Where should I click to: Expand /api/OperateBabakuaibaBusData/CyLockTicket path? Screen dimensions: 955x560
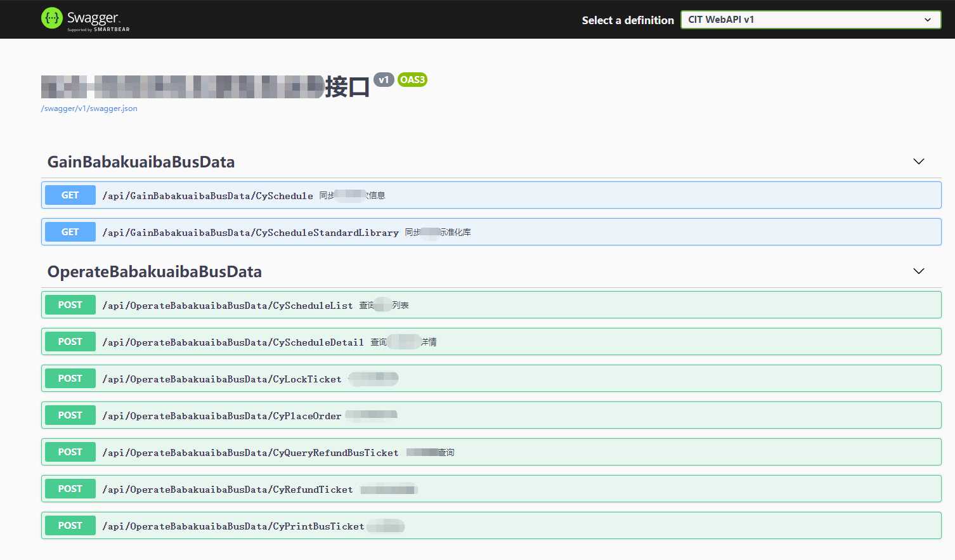coord(222,379)
